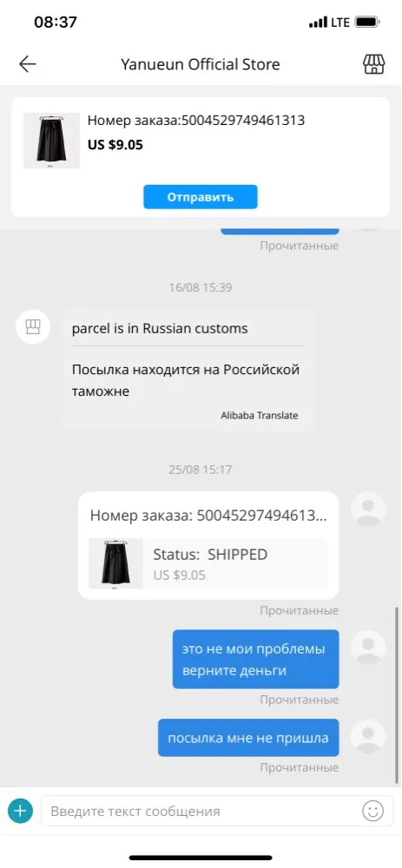
Task: Select the 'посылка мне не пришла' bubble
Action: (248, 737)
